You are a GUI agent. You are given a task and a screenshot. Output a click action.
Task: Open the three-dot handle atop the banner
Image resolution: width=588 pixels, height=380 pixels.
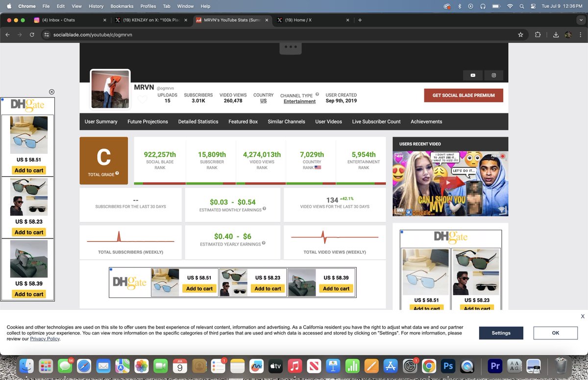point(291,47)
